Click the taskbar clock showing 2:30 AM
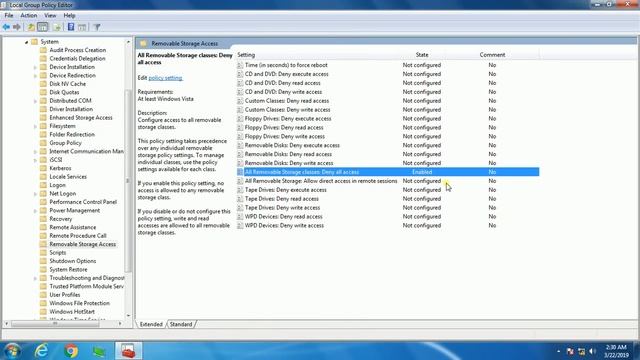 616,351
